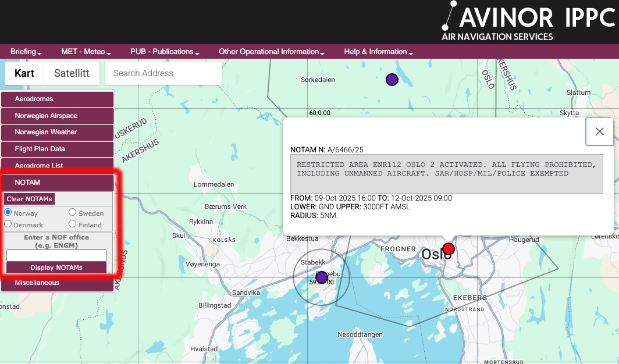Image resolution: width=619 pixels, height=364 pixels.
Task: Click the Avinor IPPC logo
Action: [x=526, y=22]
